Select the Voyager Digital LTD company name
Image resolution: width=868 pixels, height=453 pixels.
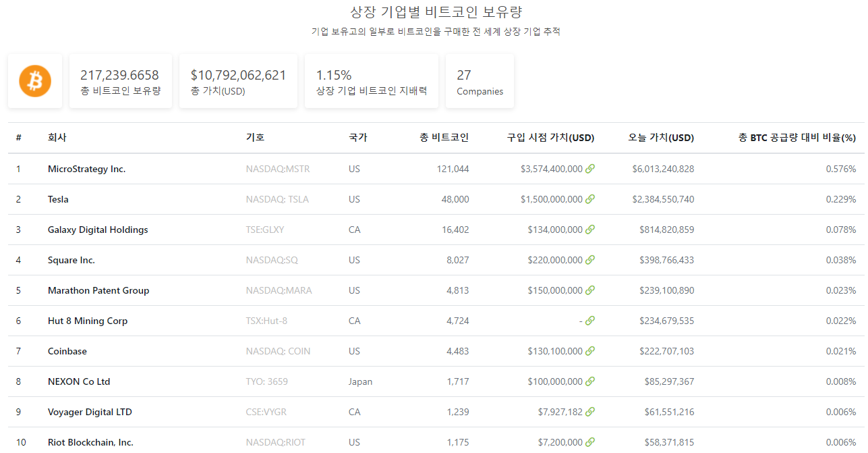pyautogui.click(x=90, y=412)
